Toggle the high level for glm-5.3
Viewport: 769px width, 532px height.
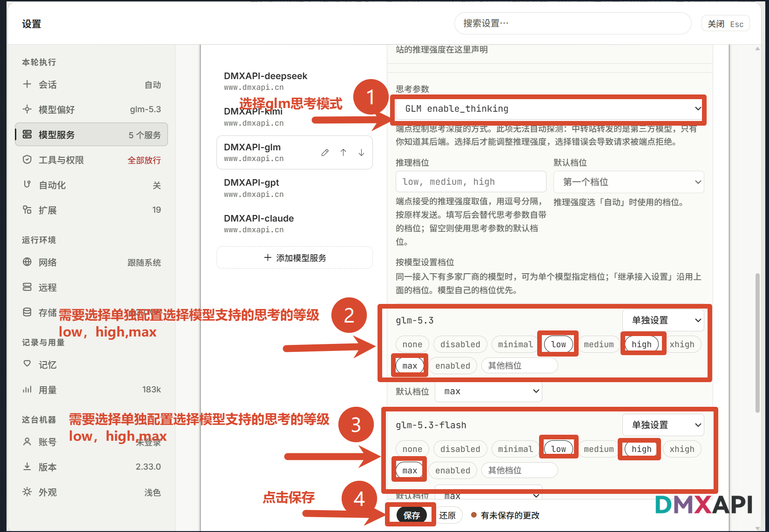pos(641,344)
